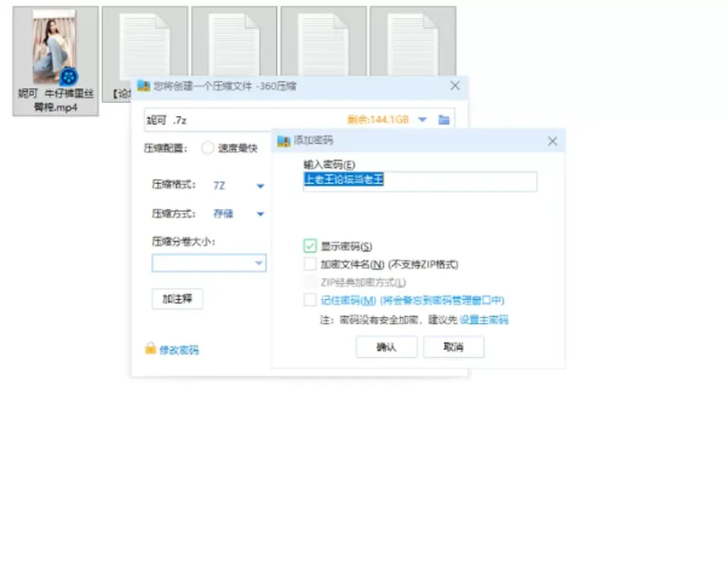Open the 压缩格式 7Z dropdown
728x582 pixels.
[x=260, y=186]
